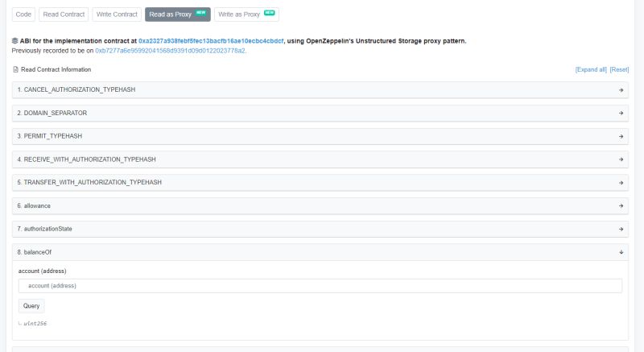Screen dimensions: 644x352
Task: Switch to Write Contract tab
Action: point(117,14)
